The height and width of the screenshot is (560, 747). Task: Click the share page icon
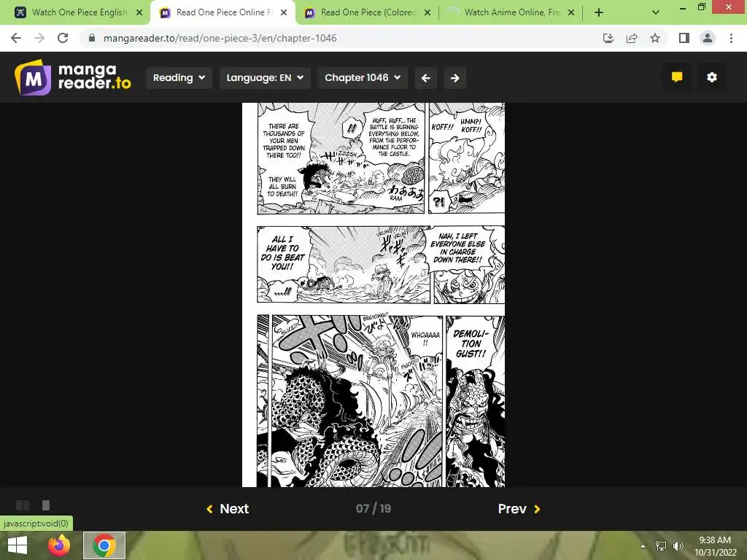(x=632, y=38)
